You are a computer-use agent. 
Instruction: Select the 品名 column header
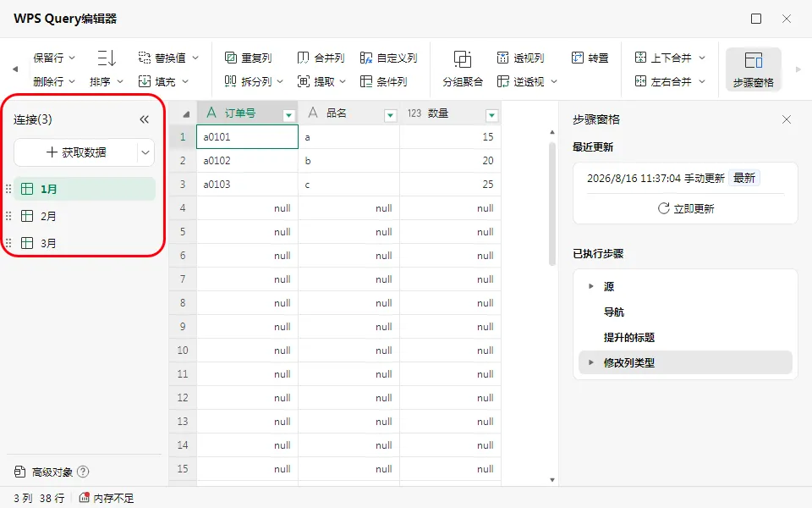tap(349, 113)
